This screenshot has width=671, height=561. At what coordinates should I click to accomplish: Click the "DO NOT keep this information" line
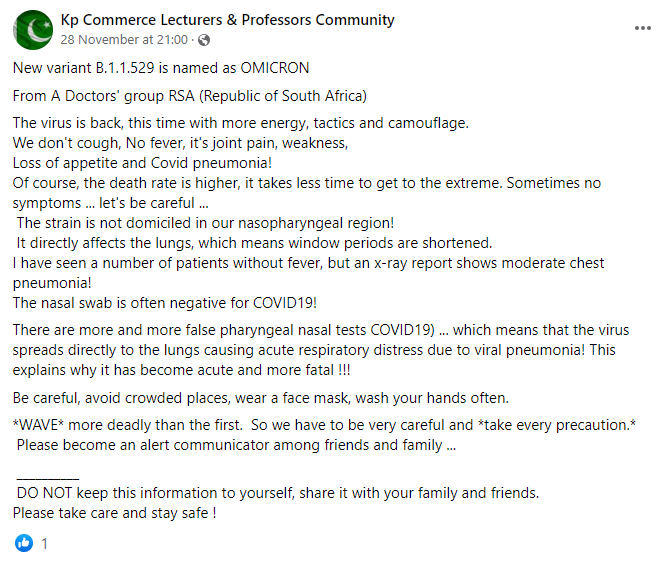pos(276,493)
